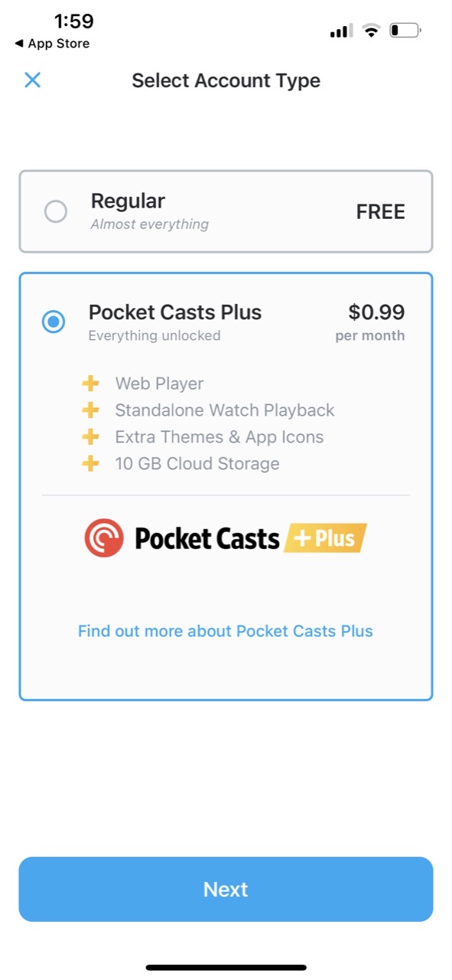Click the plus icon beside Standalone Watch Playback
This screenshot has width=452, height=980.
(90, 410)
